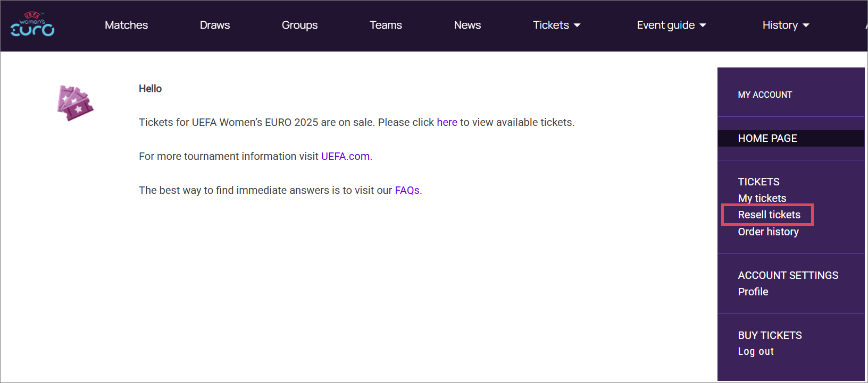This screenshot has height=383, width=868.
Task: Select Resell tickets option
Action: (769, 215)
